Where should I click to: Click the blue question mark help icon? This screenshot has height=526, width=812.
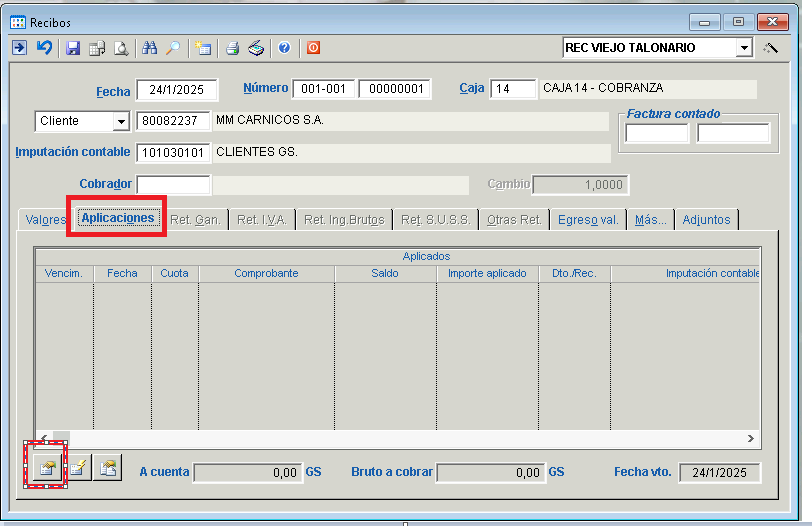pos(285,48)
